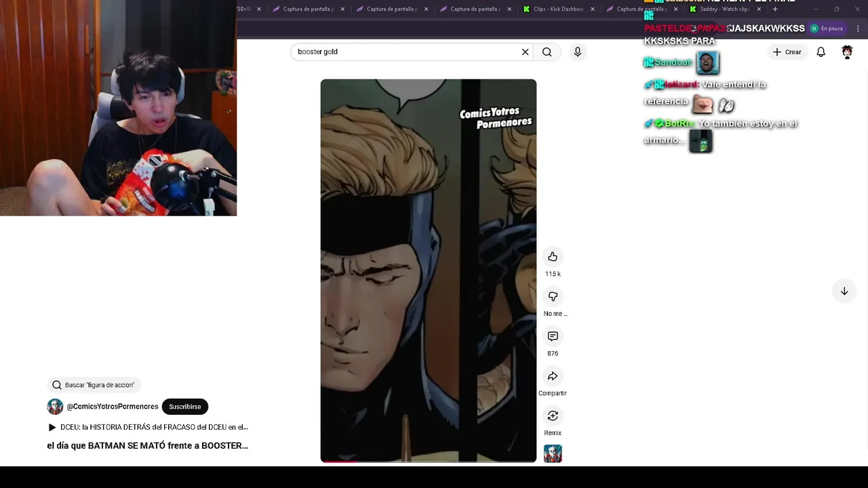The height and width of the screenshot is (488, 868).
Task: Search 'figura de accion' suggestion chip
Action: click(x=93, y=385)
